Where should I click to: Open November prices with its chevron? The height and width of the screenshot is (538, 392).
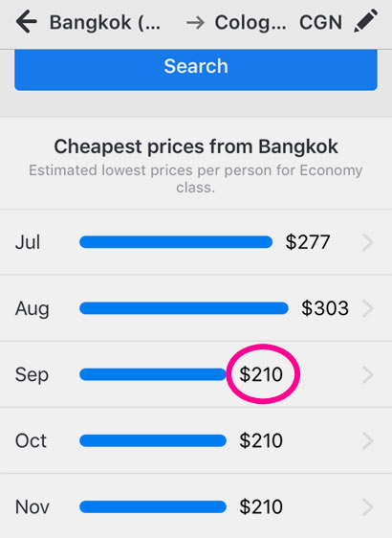pyautogui.click(x=367, y=506)
